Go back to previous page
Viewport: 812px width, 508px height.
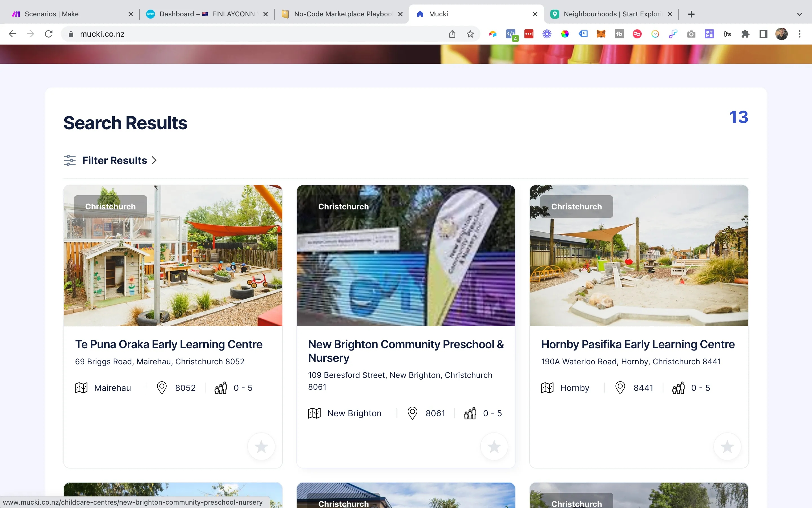12,34
